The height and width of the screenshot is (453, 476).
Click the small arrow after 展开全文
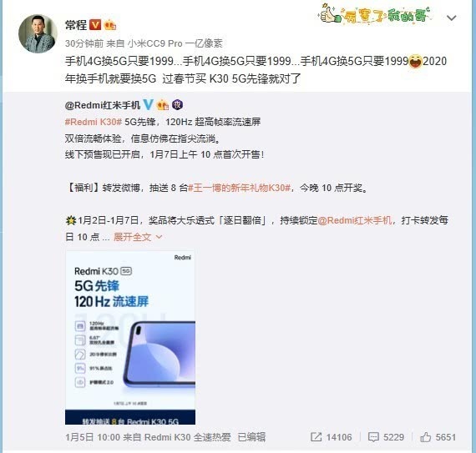pos(159,237)
